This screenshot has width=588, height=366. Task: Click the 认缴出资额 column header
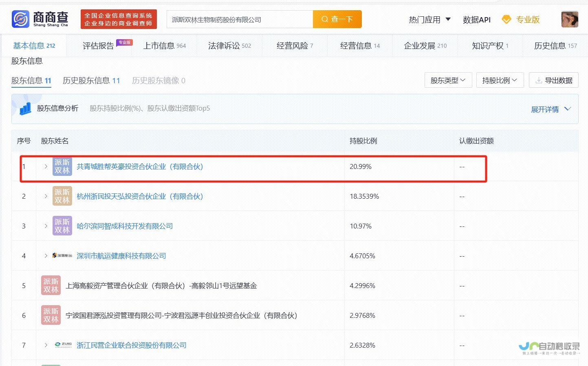(476, 141)
